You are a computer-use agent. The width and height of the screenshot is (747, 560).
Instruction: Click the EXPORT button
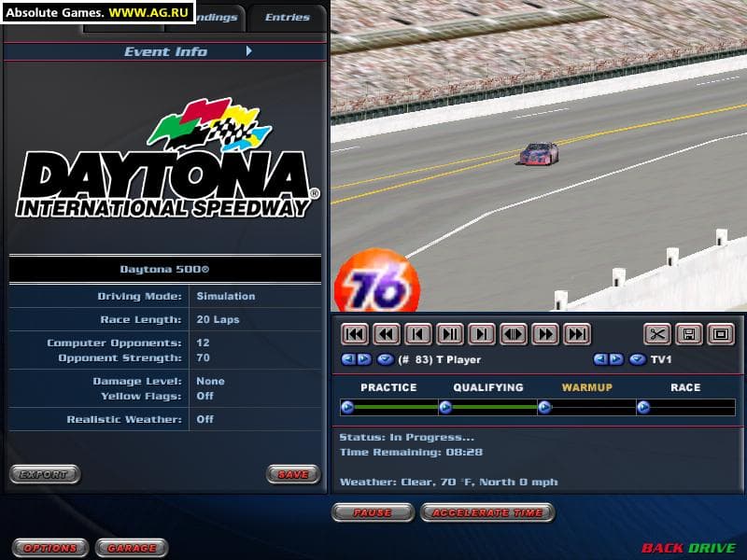[x=45, y=474]
